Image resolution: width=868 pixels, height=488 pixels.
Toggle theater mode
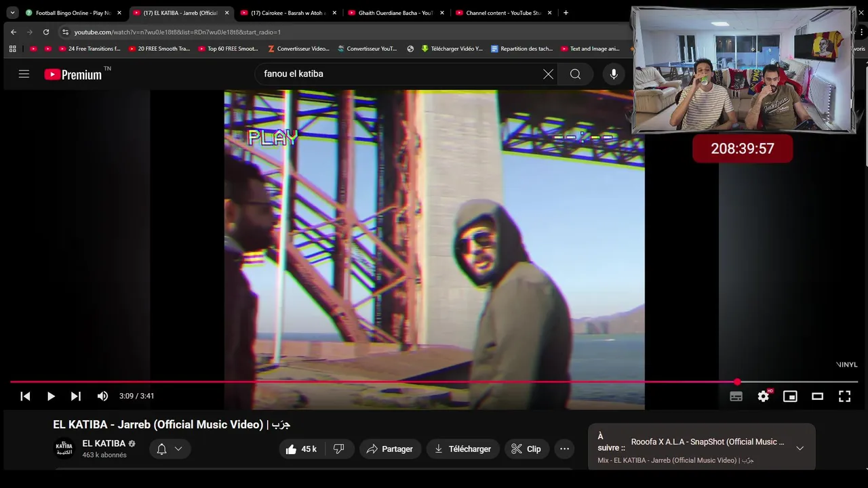(817, 396)
